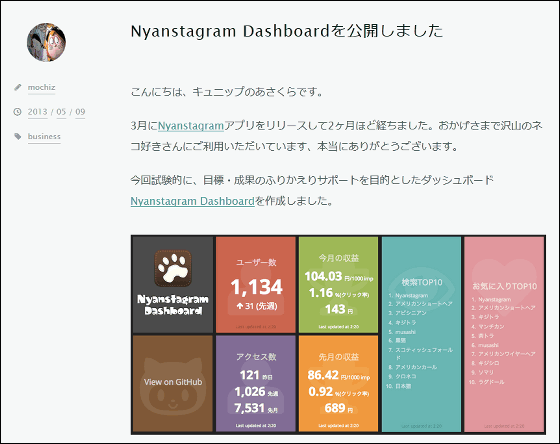Click the article title heading
The height and width of the screenshot is (444, 560).
coord(287,31)
